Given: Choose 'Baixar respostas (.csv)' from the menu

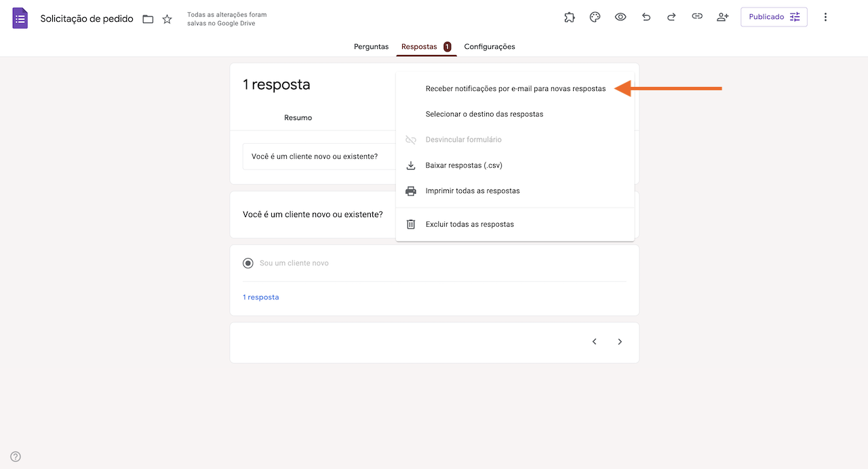Looking at the screenshot, I should click(x=464, y=165).
